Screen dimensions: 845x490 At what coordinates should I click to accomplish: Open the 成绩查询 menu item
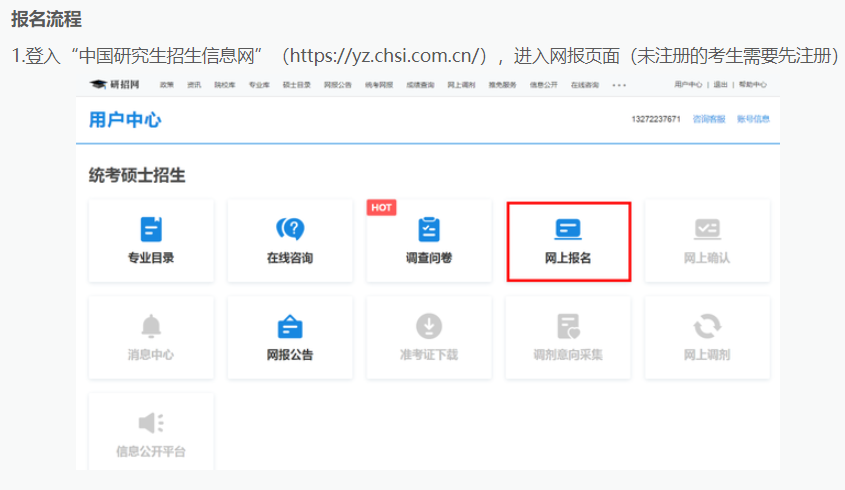pyautogui.click(x=420, y=85)
